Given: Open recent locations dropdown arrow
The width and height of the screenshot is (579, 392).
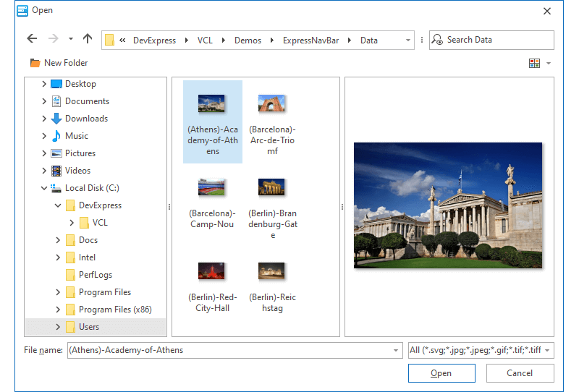Looking at the screenshot, I should click(x=71, y=39).
